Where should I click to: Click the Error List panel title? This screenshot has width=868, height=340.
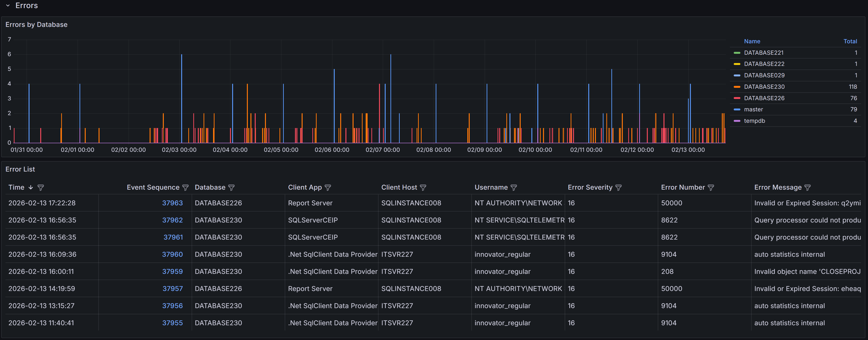click(x=20, y=169)
